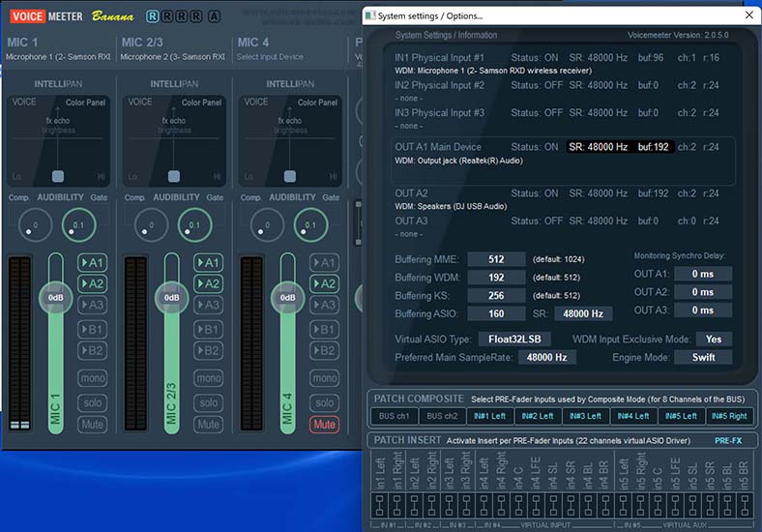Toggle WDM Input Exclusive Mode Yes
Viewport: 762px width, 532px height.
[714, 339]
